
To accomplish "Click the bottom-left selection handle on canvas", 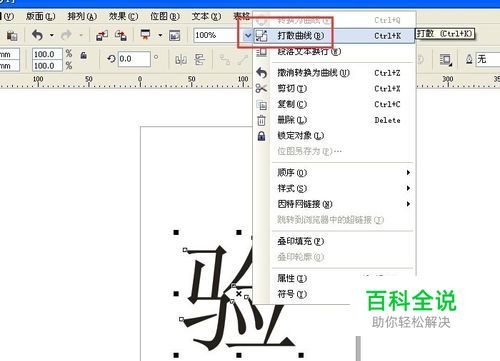I will [176, 355].
